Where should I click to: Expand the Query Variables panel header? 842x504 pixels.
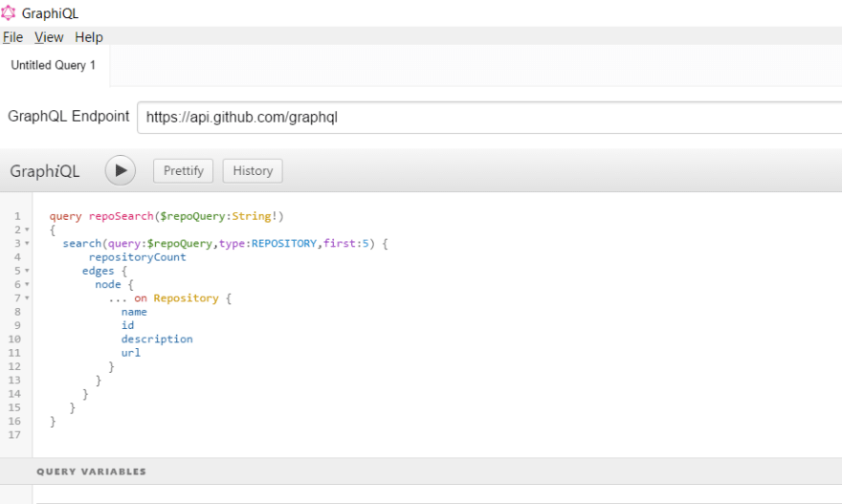pos(421,471)
